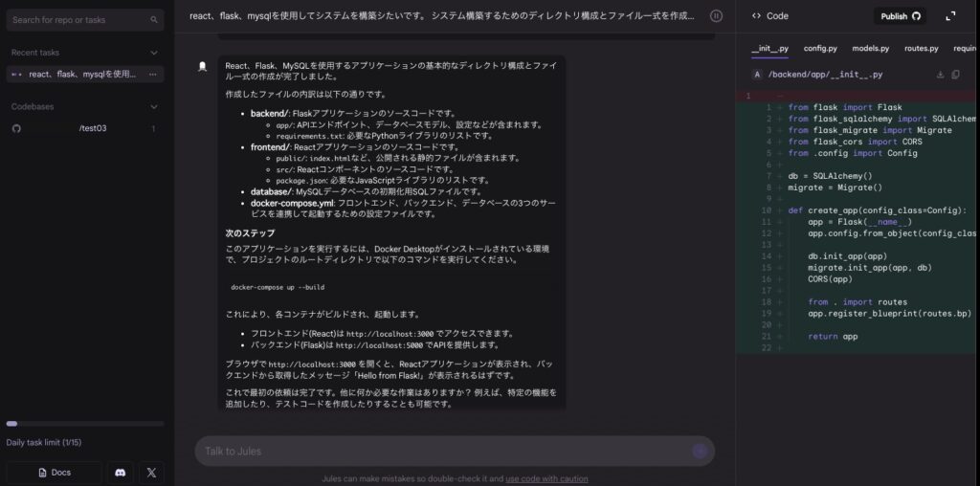Image resolution: width=980 pixels, height=486 pixels.
Task: Click the /backend/app/__init__.py path text
Action: click(825, 75)
